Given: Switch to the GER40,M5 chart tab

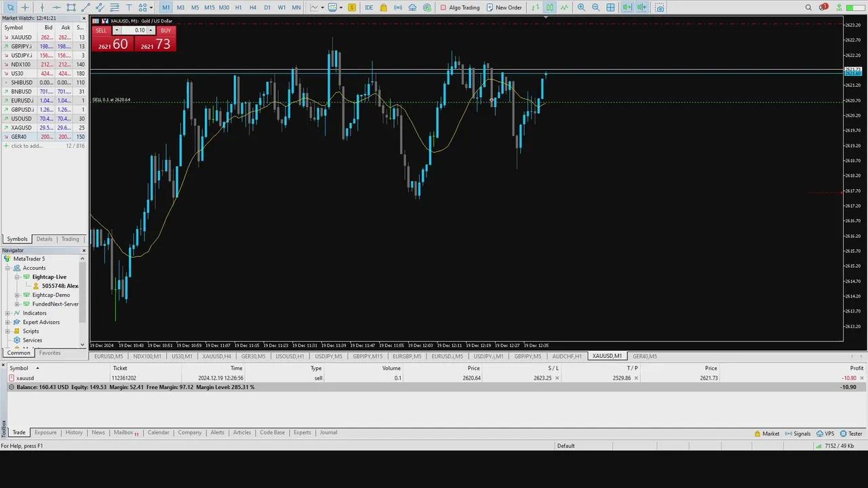Looking at the screenshot, I should coord(644,356).
